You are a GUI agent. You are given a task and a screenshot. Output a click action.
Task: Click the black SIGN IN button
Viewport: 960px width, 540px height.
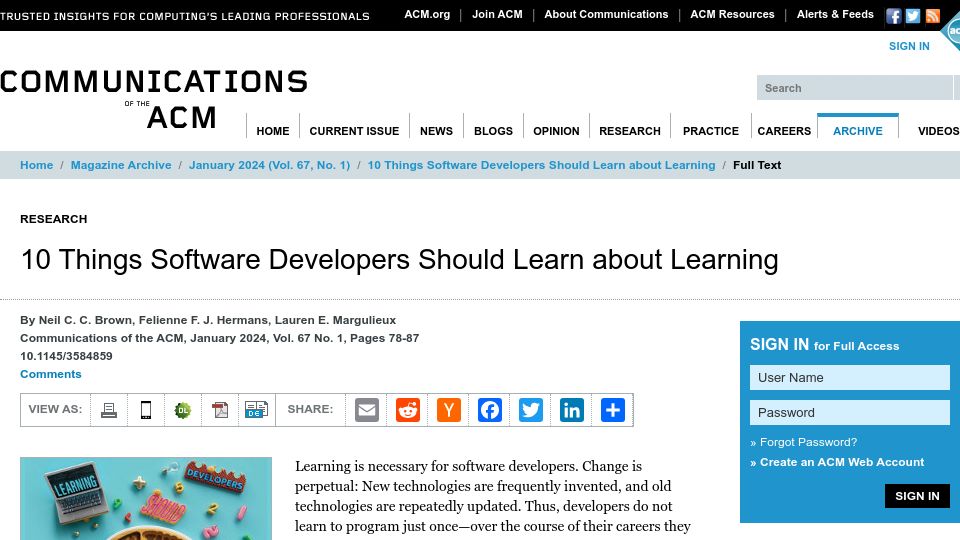[917, 496]
